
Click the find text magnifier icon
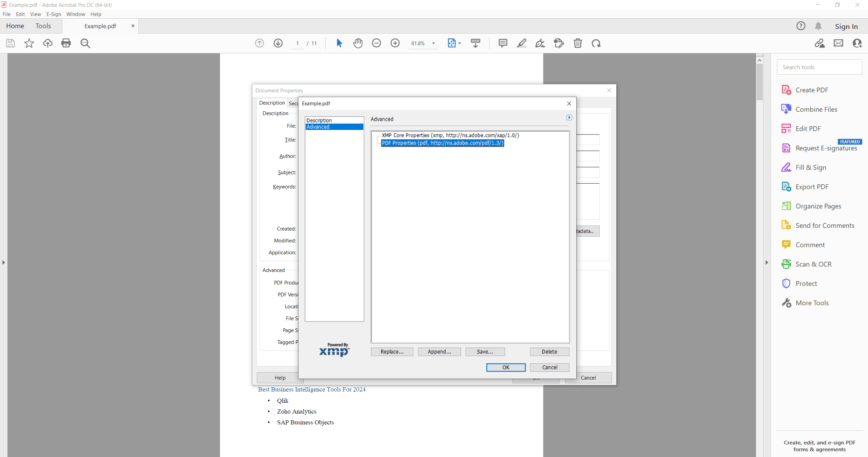point(85,43)
